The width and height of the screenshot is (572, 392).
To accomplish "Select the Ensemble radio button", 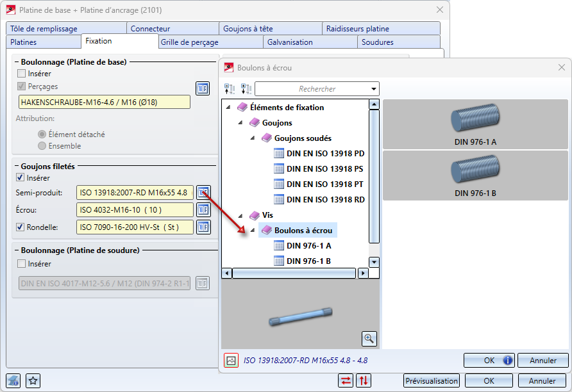I will (42, 146).
